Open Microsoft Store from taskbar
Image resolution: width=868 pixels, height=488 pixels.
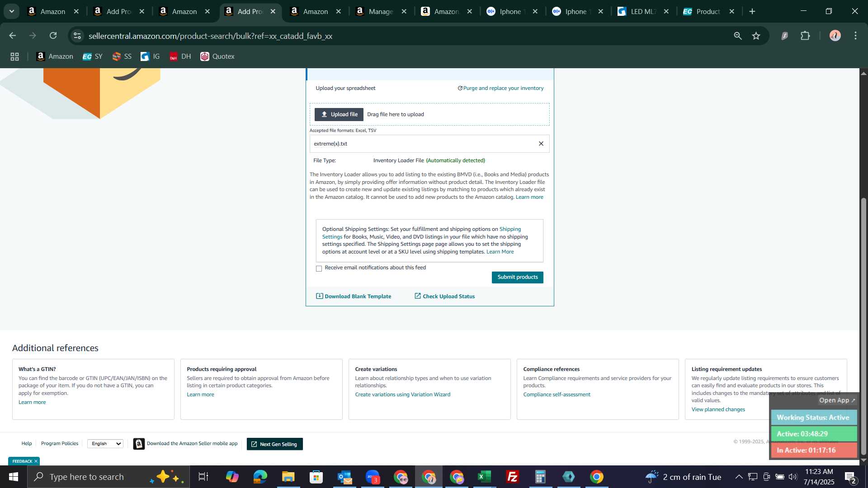click(x=316, y=477)
